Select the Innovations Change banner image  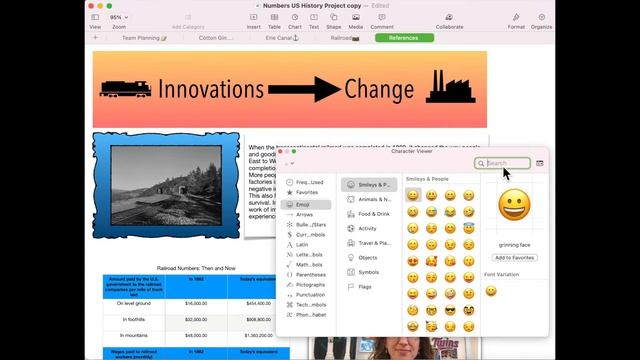pos(290,89)
